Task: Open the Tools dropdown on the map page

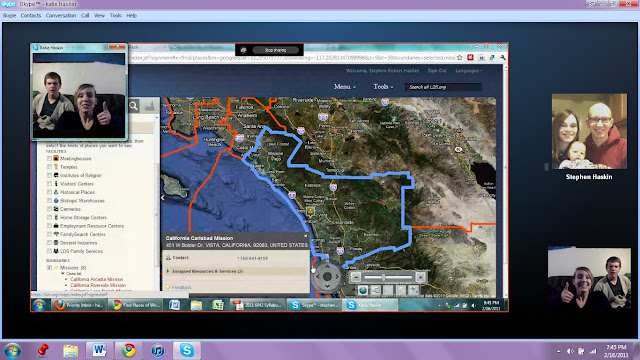Action: 383,87
